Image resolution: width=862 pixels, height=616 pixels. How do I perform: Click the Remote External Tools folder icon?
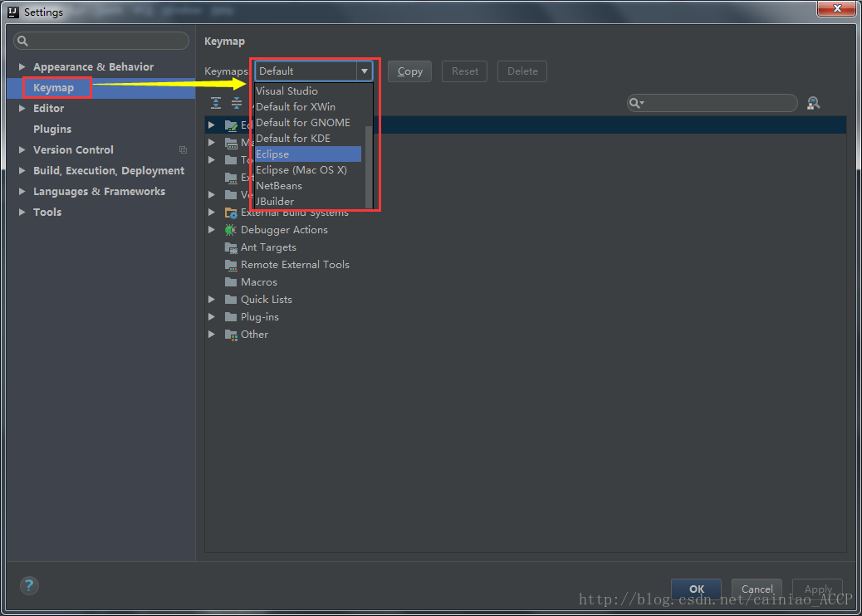[x=231, y=265]
